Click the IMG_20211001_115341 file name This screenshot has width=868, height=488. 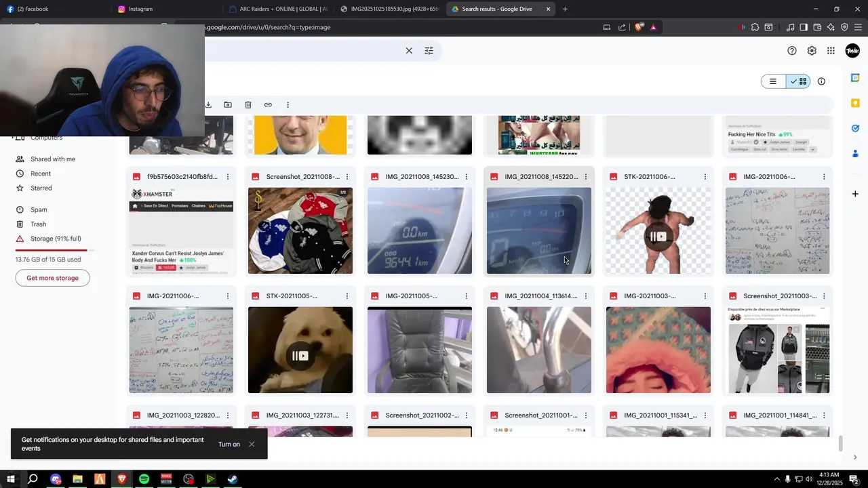(x=660, y=415)
